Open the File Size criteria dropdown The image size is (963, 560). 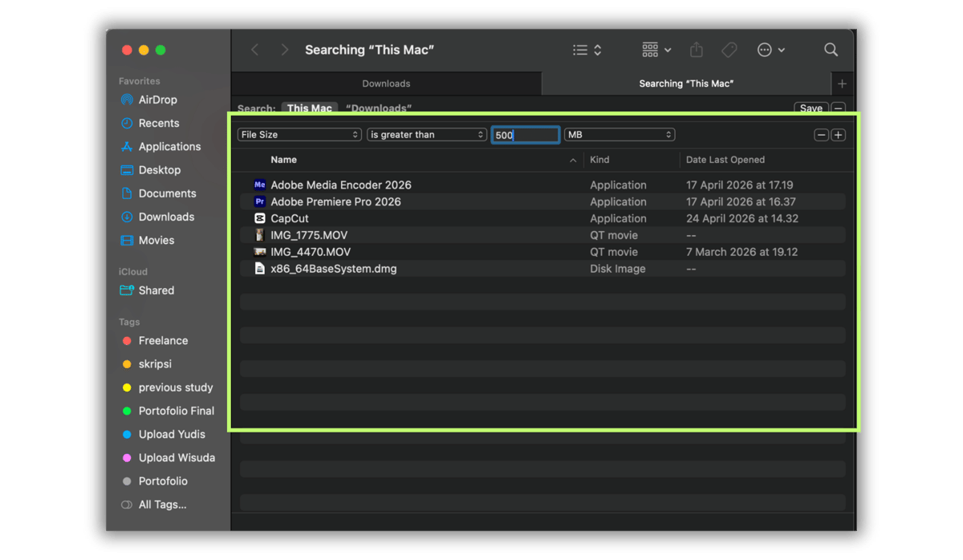(x=299, y=134)
